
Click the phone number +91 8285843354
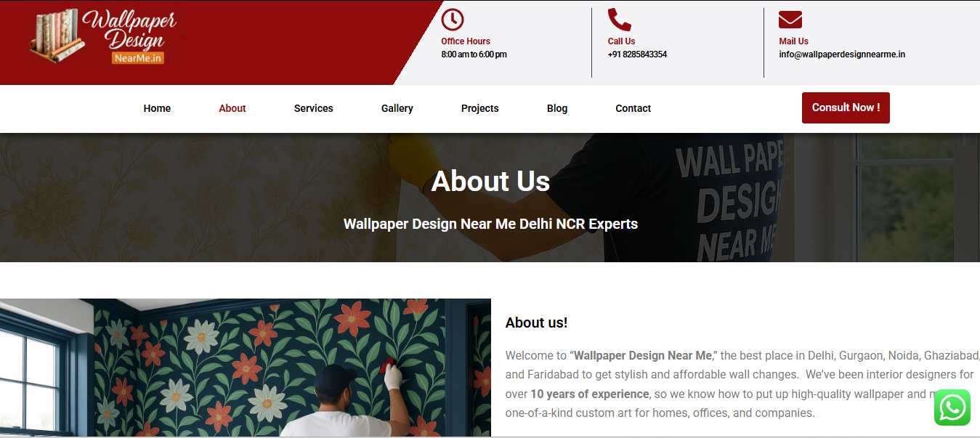[x=637, y=54]
